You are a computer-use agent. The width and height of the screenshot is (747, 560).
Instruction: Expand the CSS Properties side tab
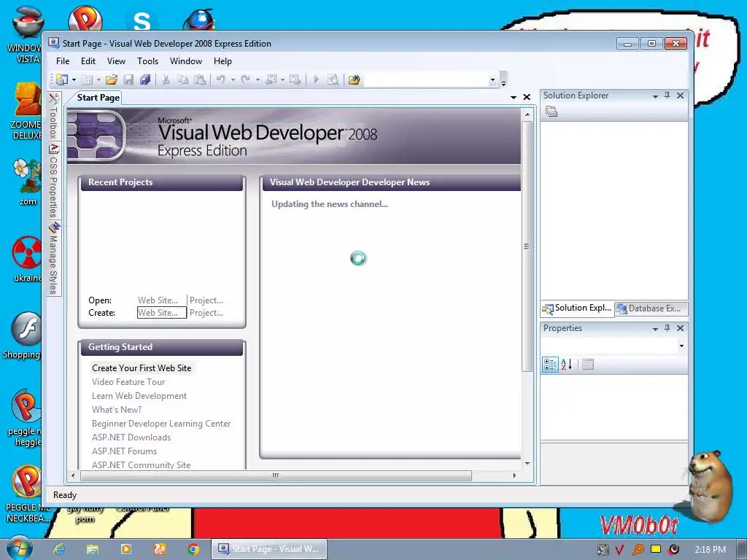point(54,179)
